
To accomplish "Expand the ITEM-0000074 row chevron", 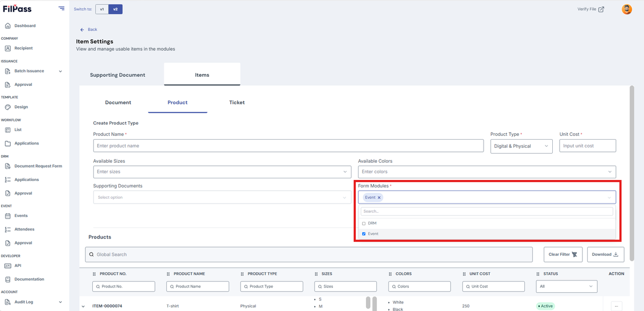I will [83, 307].
